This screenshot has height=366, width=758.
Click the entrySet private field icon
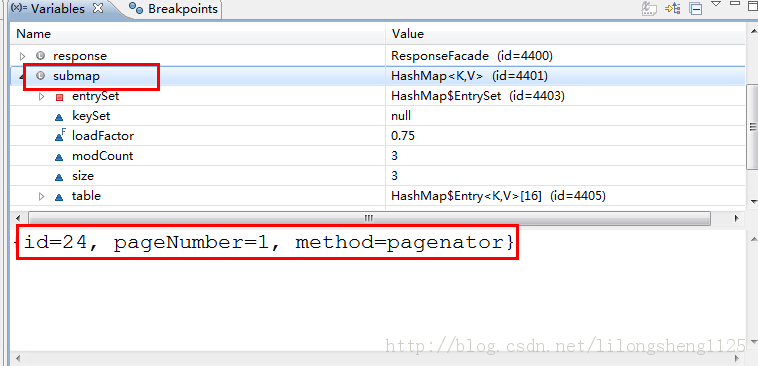click(x=59, y=97)
